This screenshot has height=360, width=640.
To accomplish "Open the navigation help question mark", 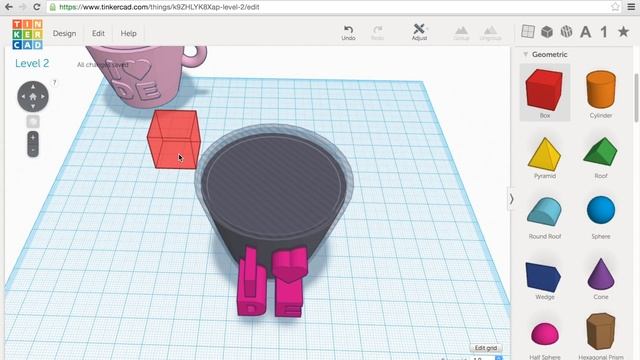I will coord(54,82).
